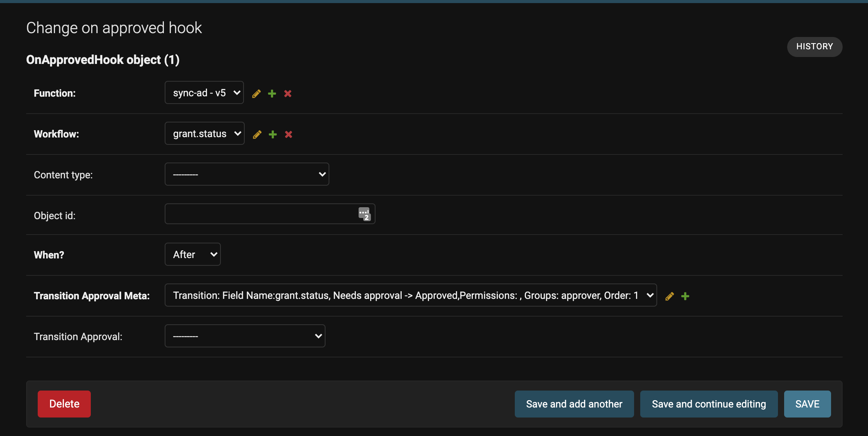This screenshot has width=868, height=436.
Task: Click Save and add another
Action: [x=574, y=404]
